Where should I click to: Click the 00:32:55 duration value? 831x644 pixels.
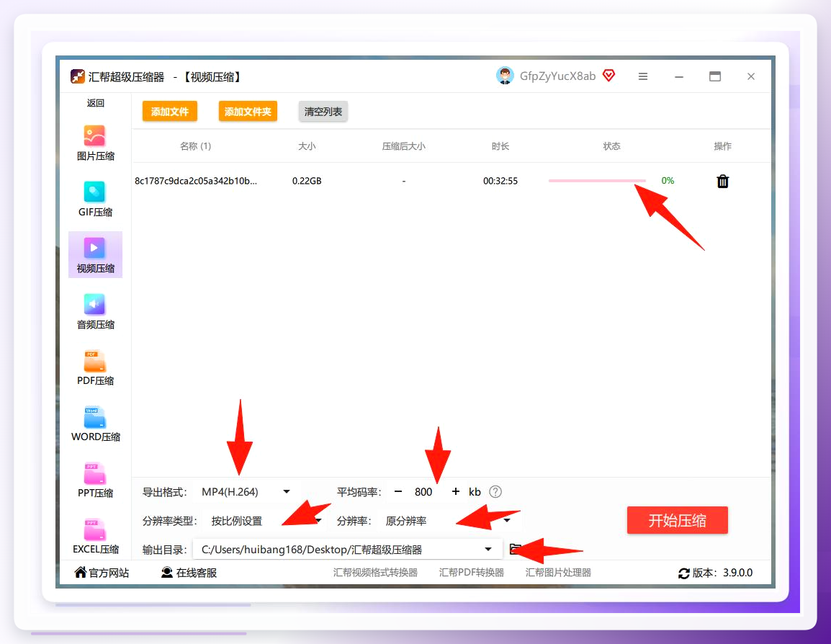(x=500, y=181)
